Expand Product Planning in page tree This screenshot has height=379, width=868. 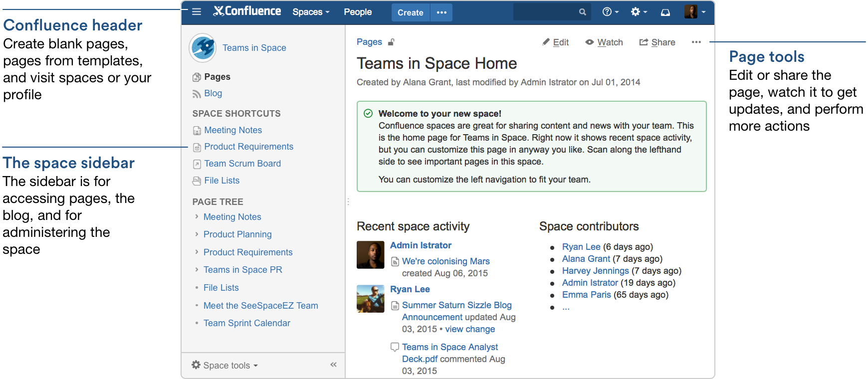pyautogui.click(x=197, y=234)
